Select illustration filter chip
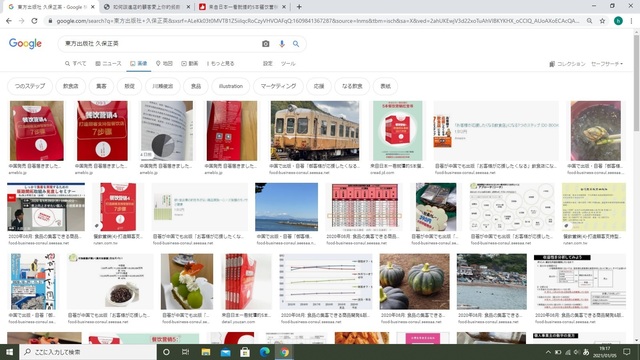 pyautogui.click(x=231, y=86)
